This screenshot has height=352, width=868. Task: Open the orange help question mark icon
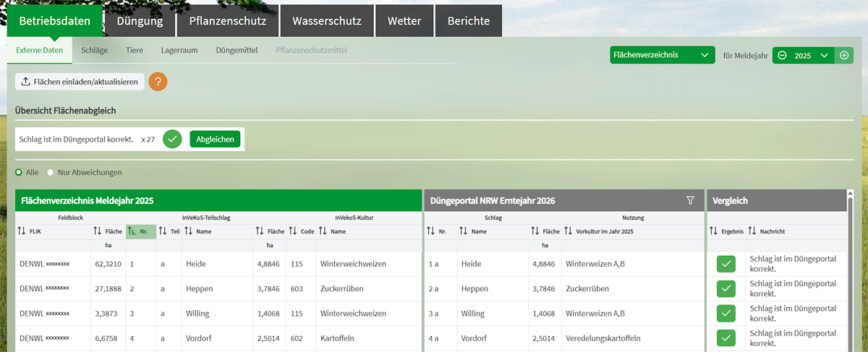(x=158, y=82)
